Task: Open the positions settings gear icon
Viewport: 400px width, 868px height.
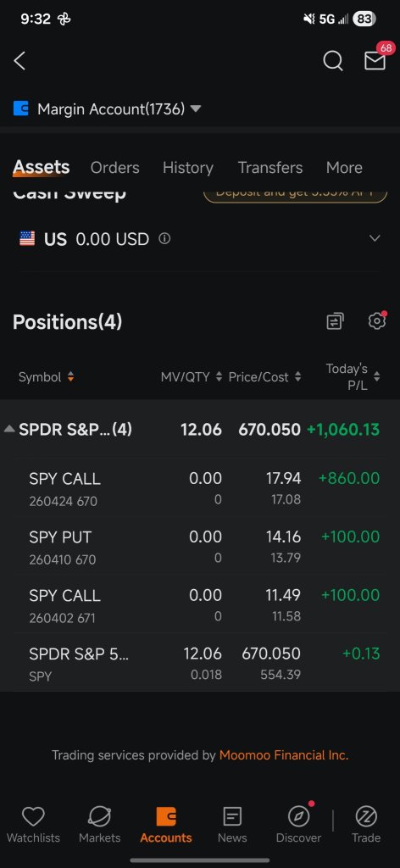Action: coord(377,320)
